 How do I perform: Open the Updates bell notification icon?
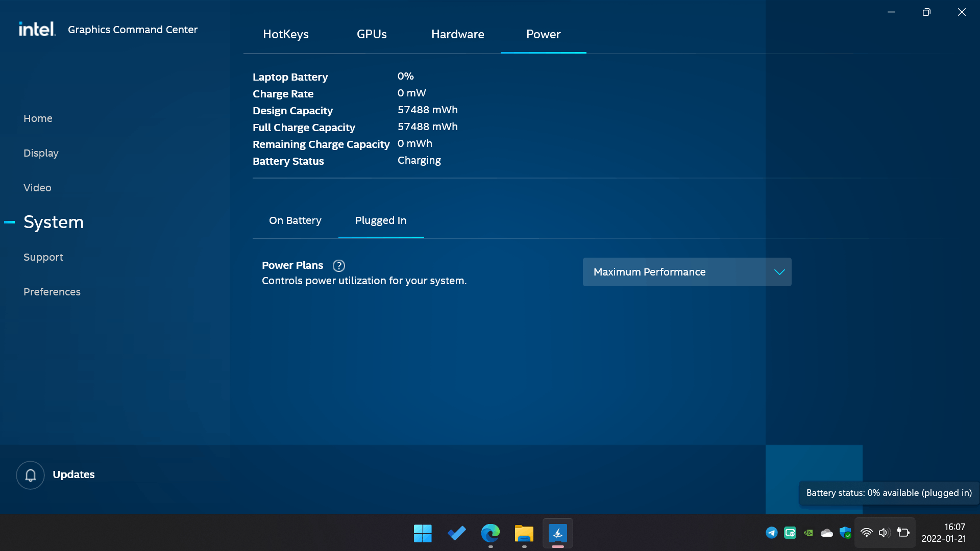click(31, 475)
